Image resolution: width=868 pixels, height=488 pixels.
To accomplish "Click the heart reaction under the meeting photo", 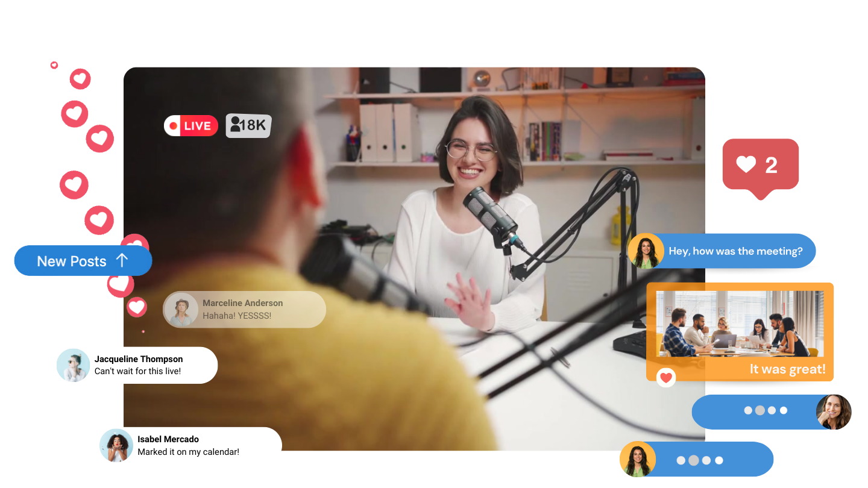I will click(665, 378).
